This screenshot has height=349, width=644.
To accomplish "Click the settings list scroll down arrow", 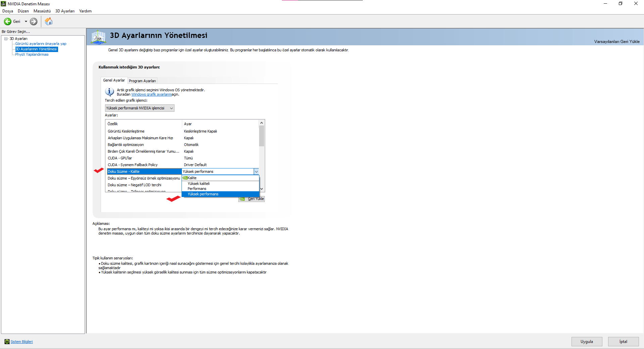I will [262, 189].
